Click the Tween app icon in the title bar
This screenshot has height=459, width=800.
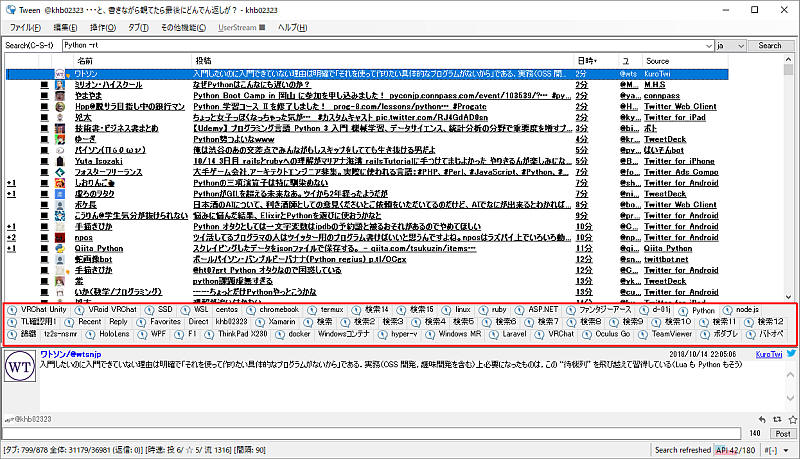tap(11, 10)
